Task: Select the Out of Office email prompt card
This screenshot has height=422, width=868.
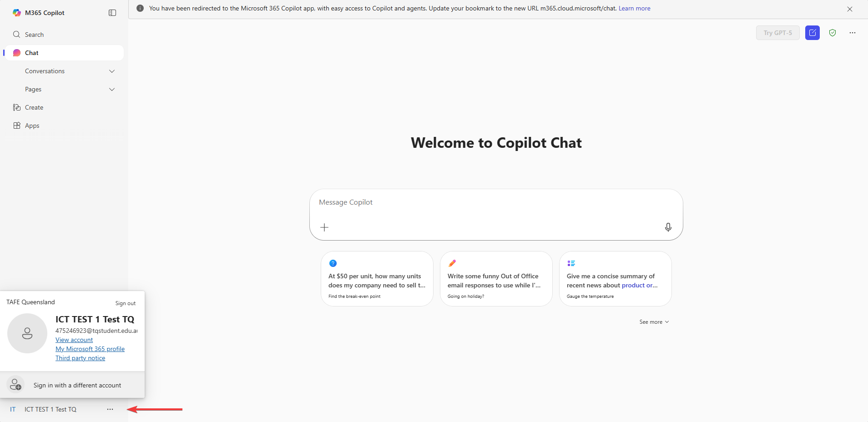Action: (x=496, y=279)
